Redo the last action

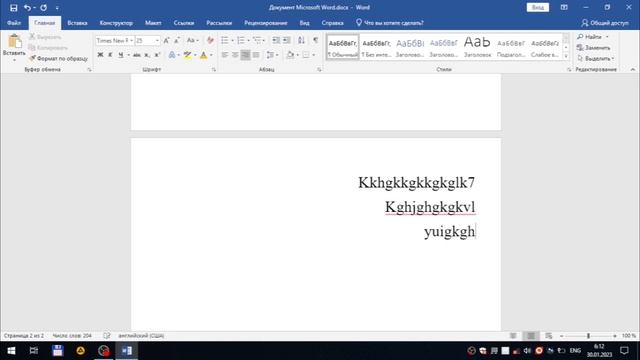[x=43, y=7]
